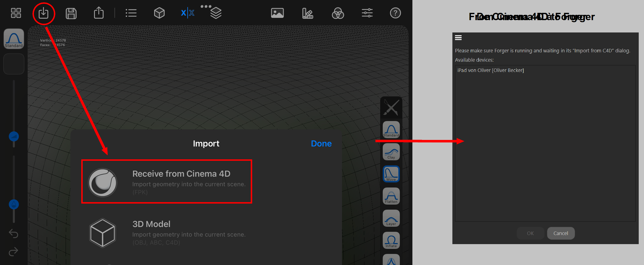The height and width of the screenshot is (265, 644).
Task: Choose Receive from Cinema 4D option
Action: click(x=167, y=181)
